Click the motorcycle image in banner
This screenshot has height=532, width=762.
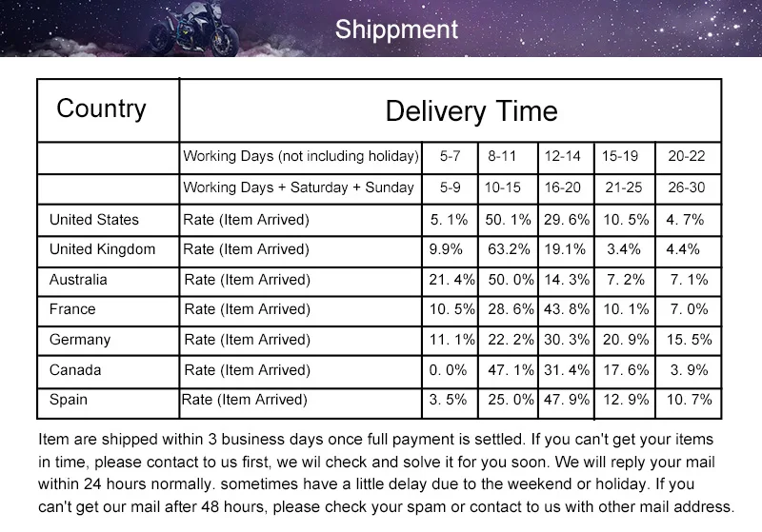click(x=193, y=30)
